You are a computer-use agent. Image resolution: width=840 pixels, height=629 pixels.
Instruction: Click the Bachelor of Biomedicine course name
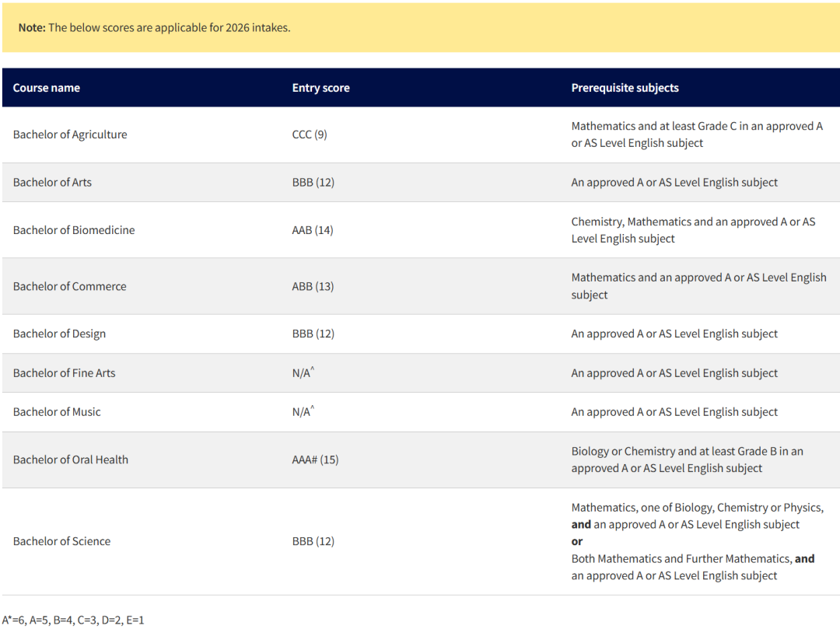coord(74,230)
